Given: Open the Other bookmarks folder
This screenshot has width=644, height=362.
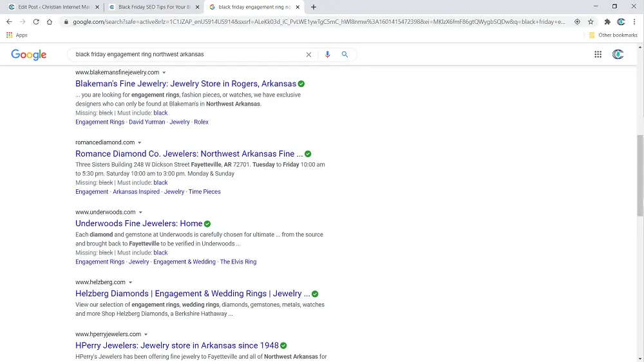Looking at the screenshot, I should (x=613, y=35).
